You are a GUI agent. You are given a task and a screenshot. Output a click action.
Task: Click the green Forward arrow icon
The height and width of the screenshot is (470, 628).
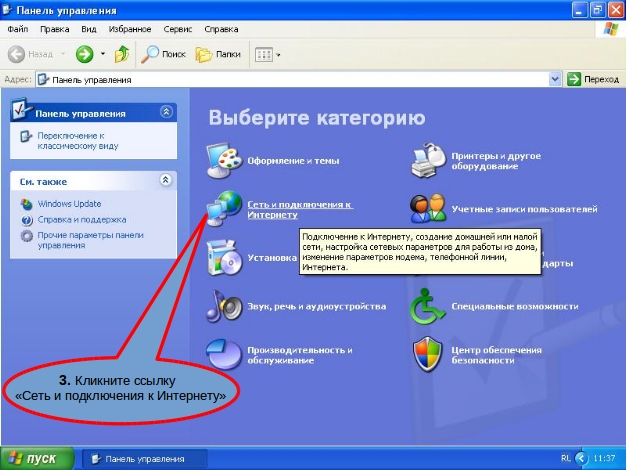point(85,54)
